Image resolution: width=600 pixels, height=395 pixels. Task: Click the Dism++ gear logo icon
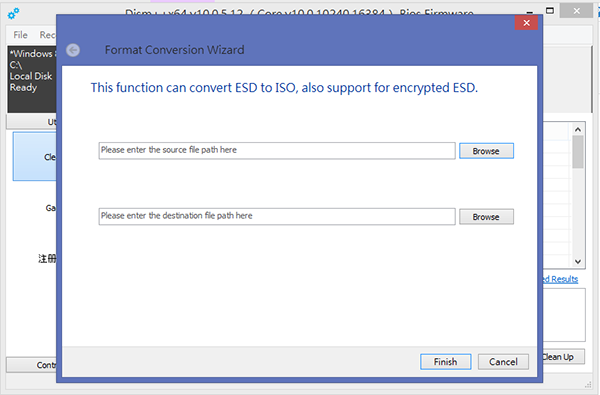coord(13,14)
